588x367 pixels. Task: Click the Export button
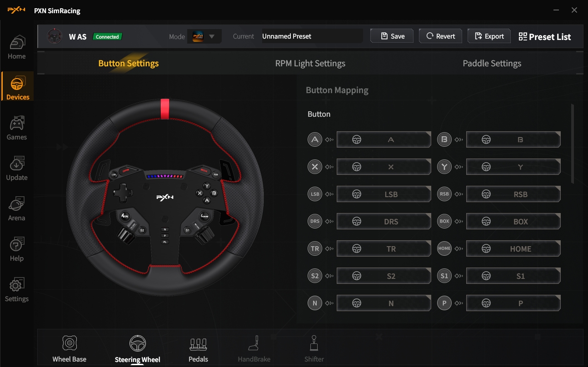click(x=489, y=36)
